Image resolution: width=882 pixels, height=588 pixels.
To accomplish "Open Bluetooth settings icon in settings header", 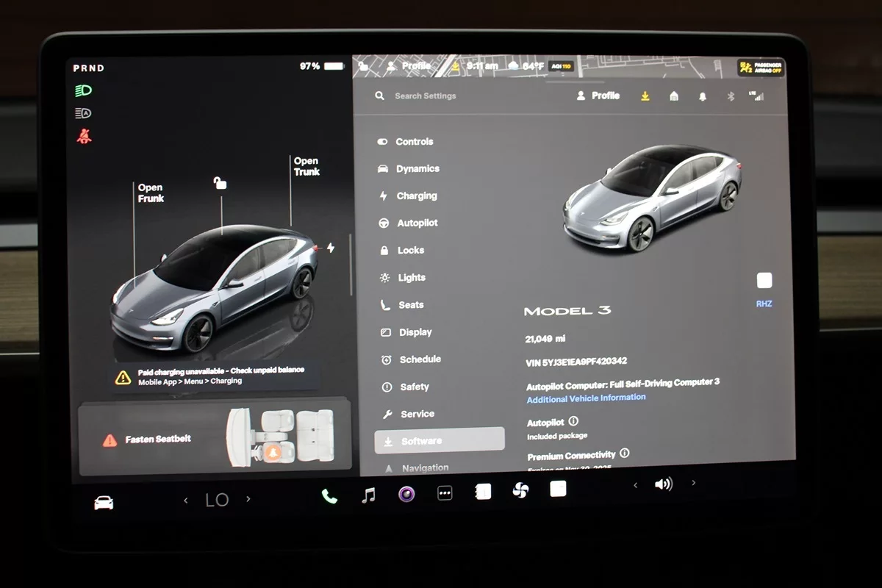I will click(x=731, y=96).
